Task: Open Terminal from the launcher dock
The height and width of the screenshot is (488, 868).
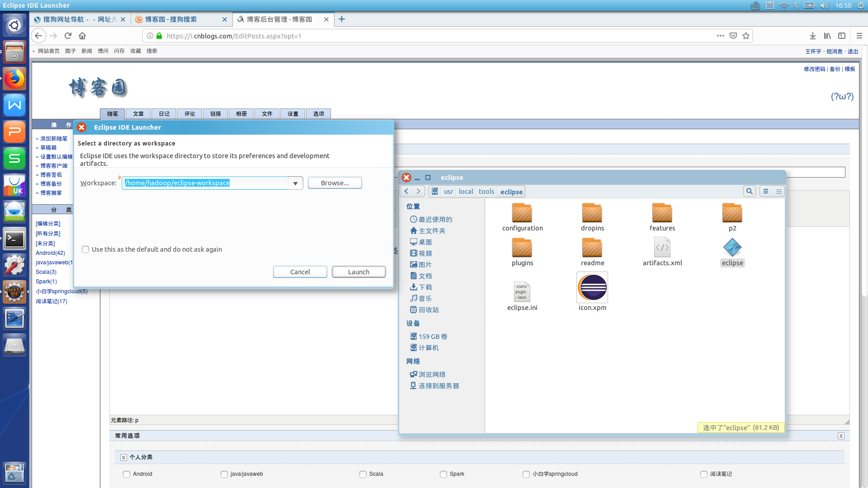Action: click(x=14, y=239)
